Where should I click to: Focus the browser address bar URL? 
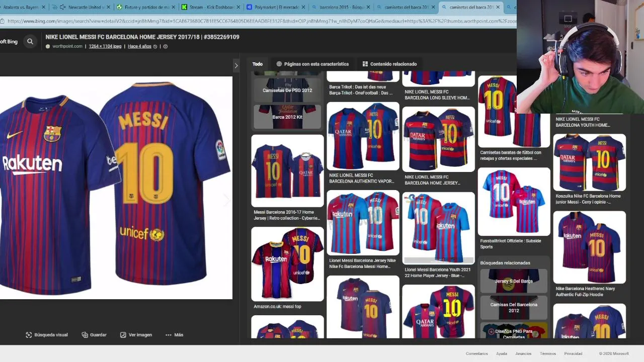[x=262, y=21]
